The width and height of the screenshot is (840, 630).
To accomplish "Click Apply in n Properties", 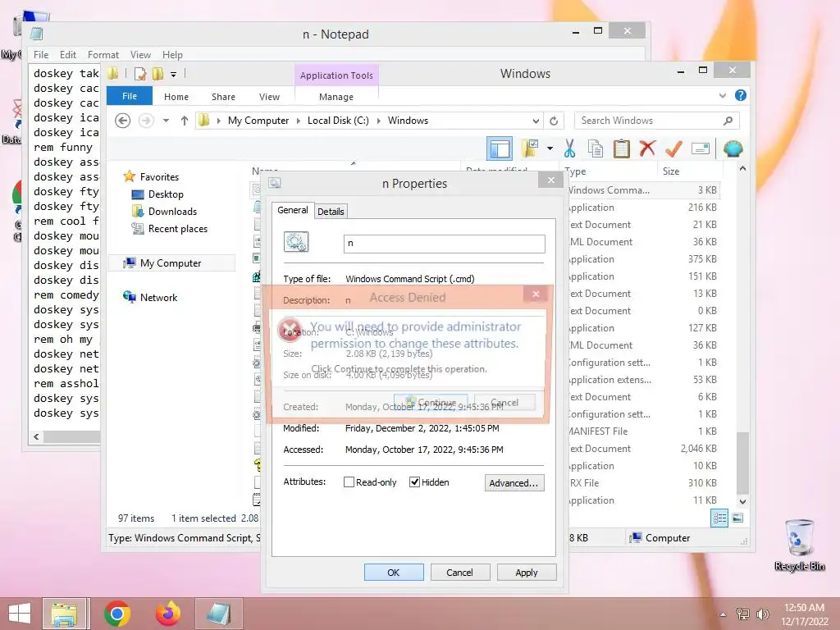I will coord(527,573).
